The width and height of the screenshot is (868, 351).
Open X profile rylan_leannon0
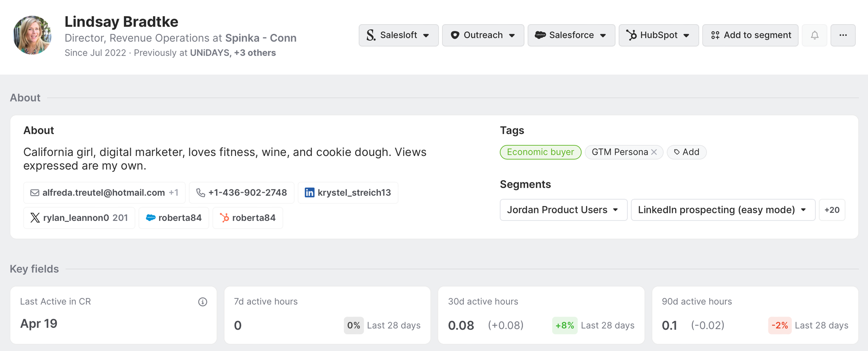click(x=79, y=218)
